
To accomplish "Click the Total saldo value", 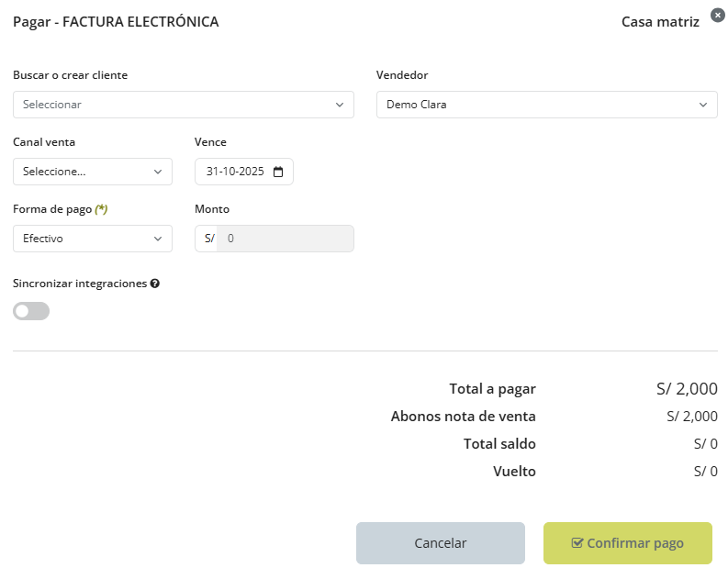I will [x=705, y=444].
